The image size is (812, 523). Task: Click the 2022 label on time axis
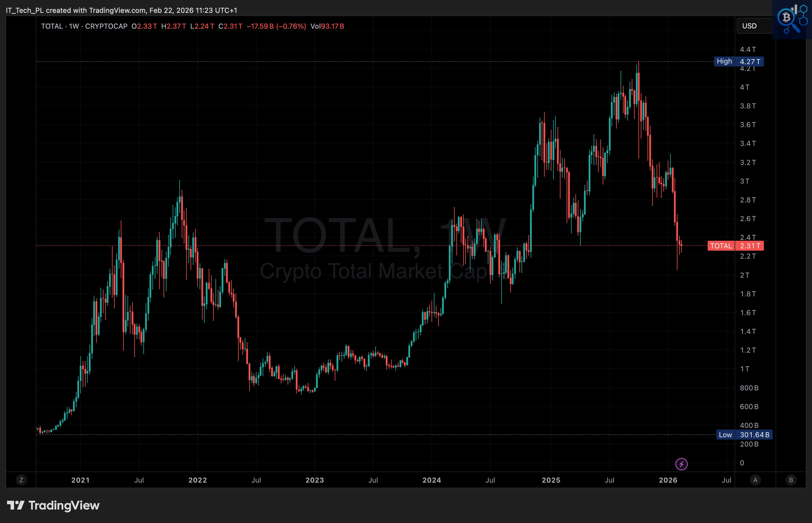pos(198,480)
